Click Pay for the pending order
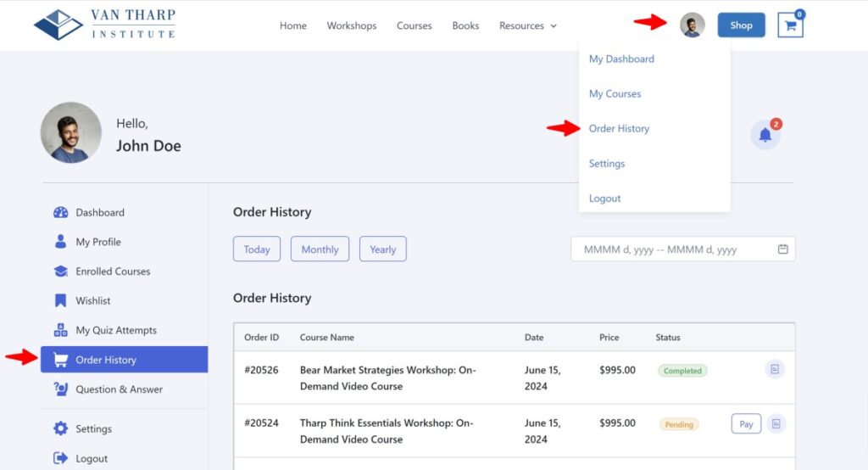The height and width of the screenshot is (470, 868). click(746, 424)
